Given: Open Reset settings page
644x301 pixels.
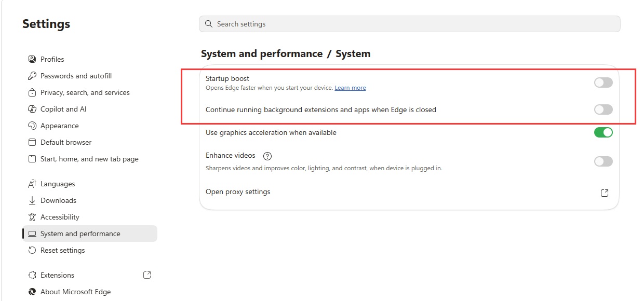Looking at the screenshot, I should pyautogui.click(x=90, y=250).
